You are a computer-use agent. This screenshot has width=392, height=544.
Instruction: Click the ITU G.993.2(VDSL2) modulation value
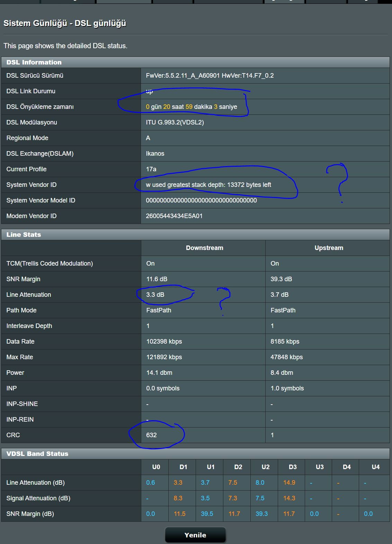pos(175,122)
